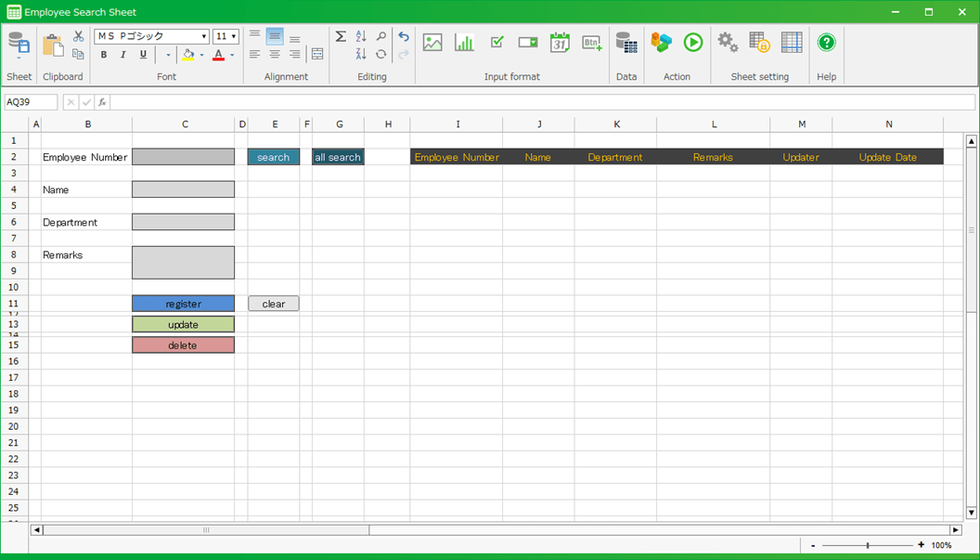
Task: Expand the fill color dropdown arrow
Action: 201,55
